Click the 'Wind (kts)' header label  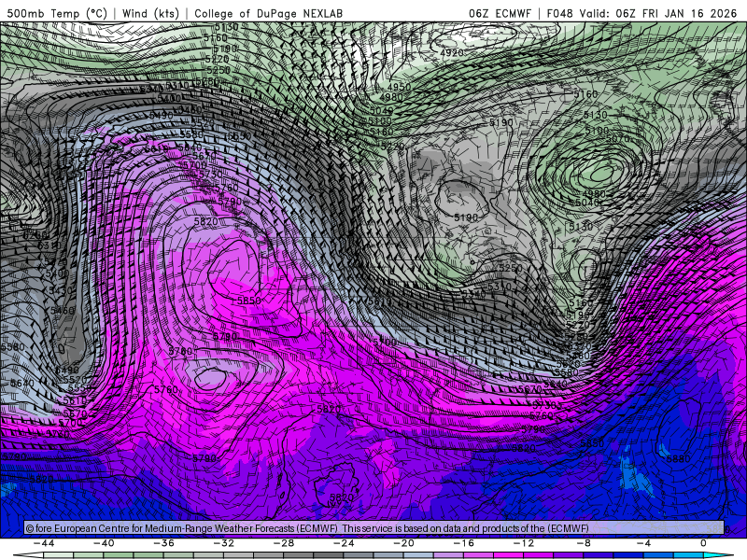click(x=150, y=13)
